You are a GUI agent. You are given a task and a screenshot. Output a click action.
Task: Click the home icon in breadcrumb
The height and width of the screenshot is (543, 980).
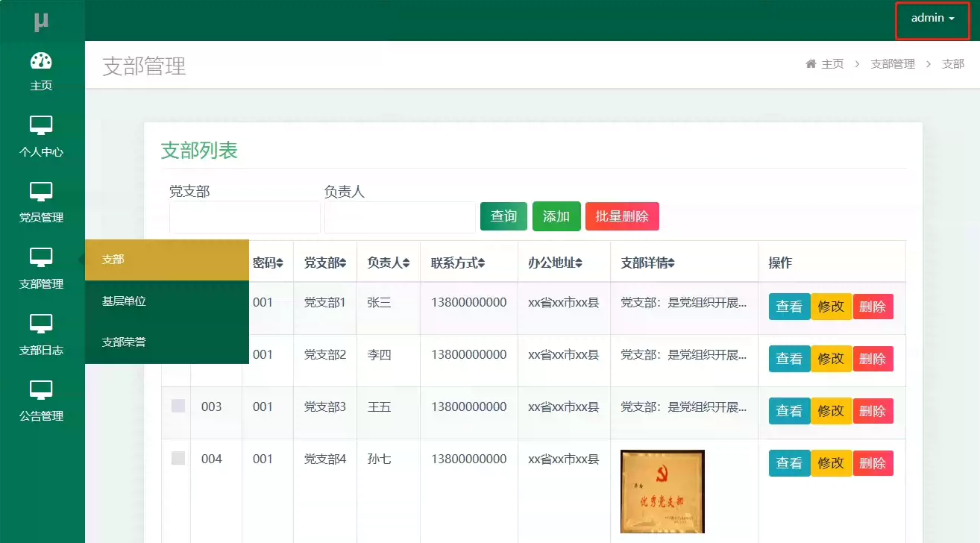(811, 64)
